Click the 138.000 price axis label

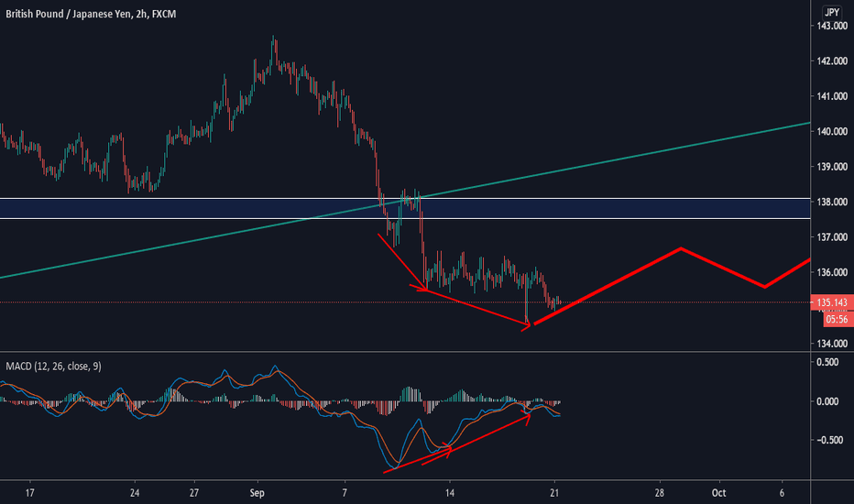(832, 203)
